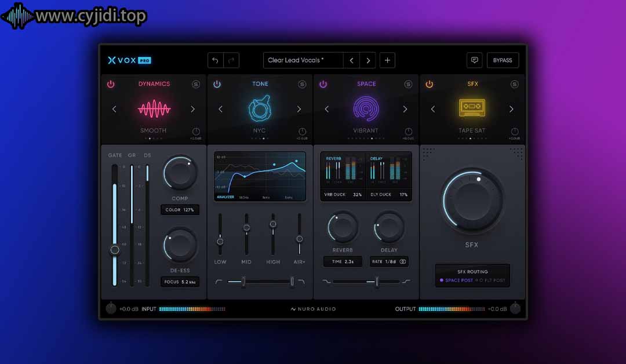Solo the Space module
The width and height of the screenshot is (626, 364).
408,84
